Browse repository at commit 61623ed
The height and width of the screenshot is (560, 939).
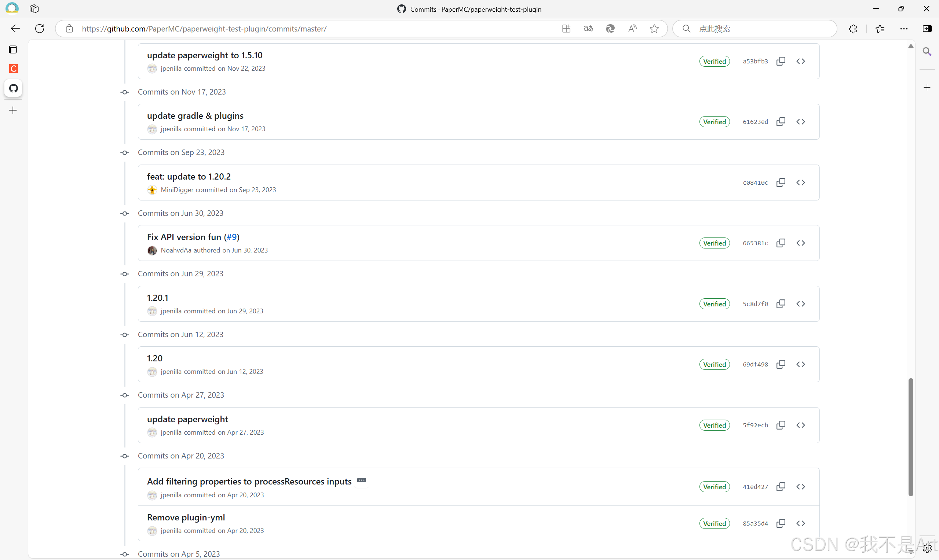point(800,122)
